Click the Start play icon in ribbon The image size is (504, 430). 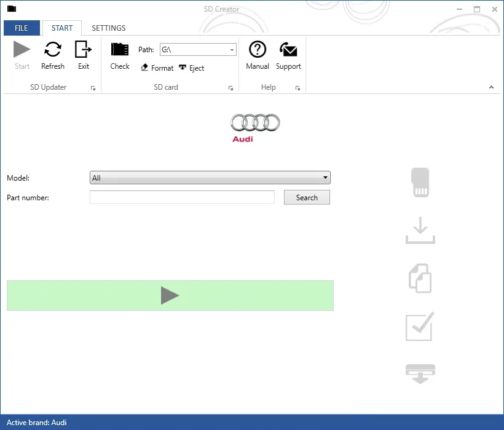tap(22, 50)
